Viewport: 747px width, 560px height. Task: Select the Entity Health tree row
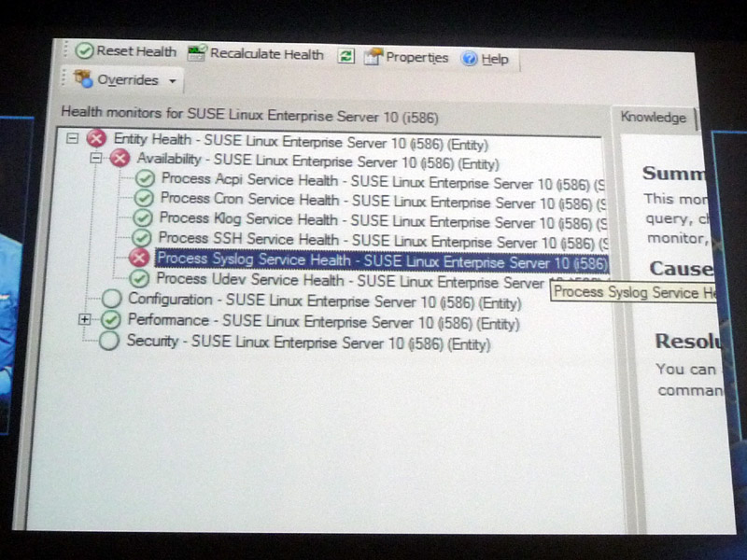(301, 142)
